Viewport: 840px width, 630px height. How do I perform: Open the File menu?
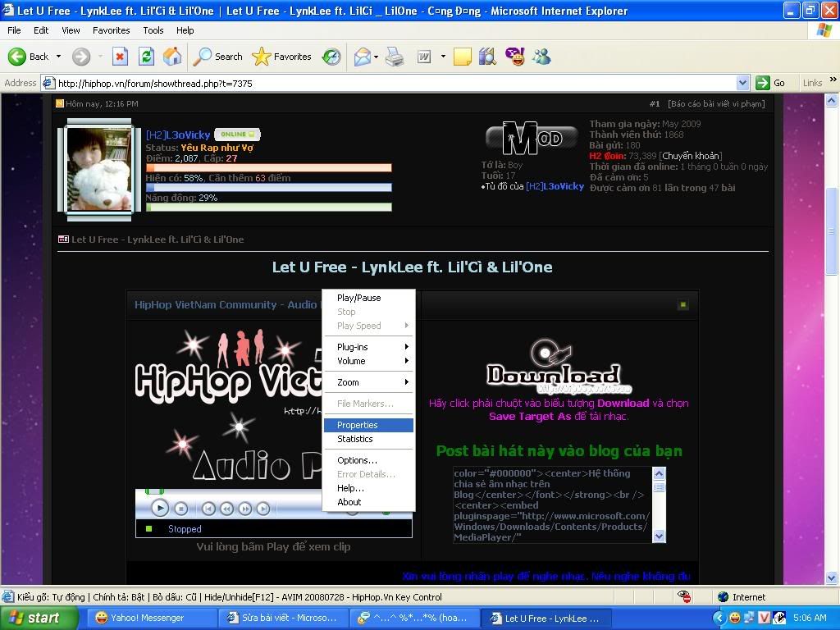[x=14, y=30]
